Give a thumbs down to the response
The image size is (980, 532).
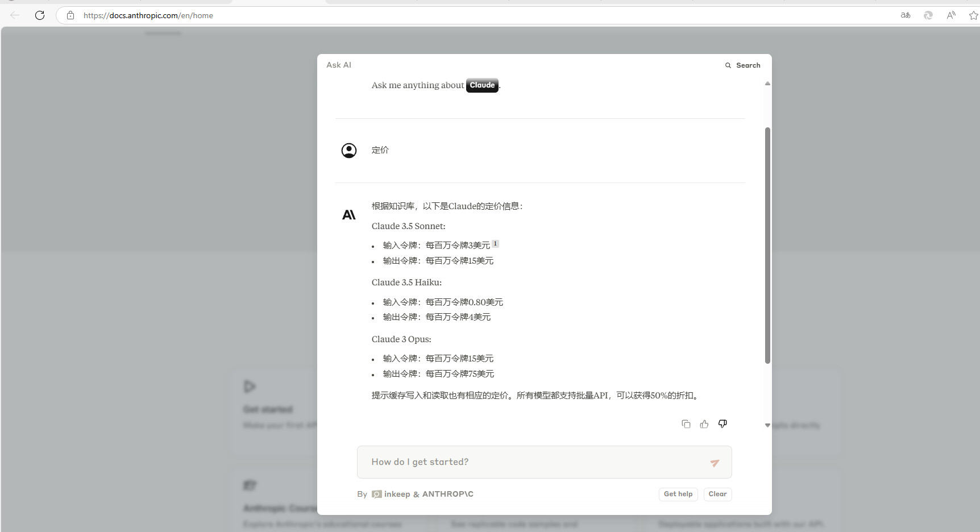[722, 423]
